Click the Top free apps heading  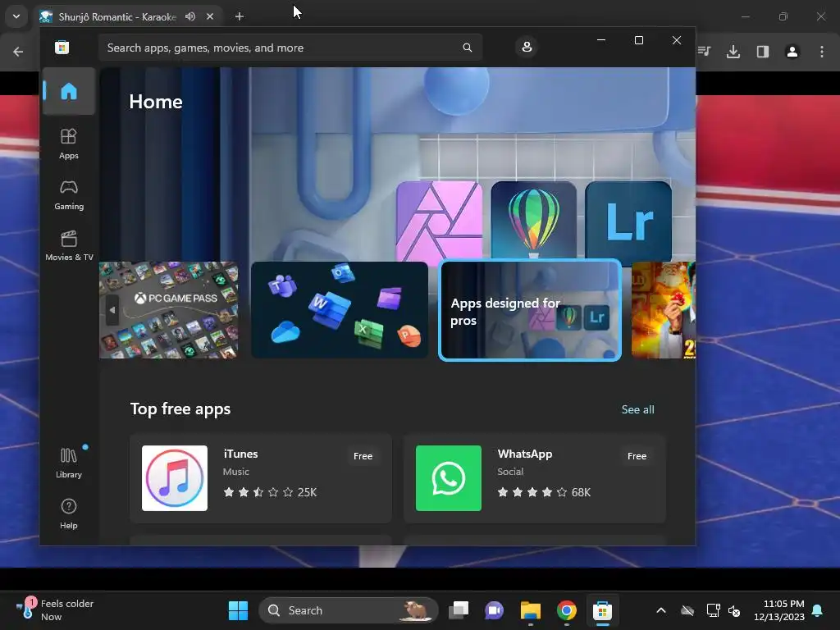(180, 409)
